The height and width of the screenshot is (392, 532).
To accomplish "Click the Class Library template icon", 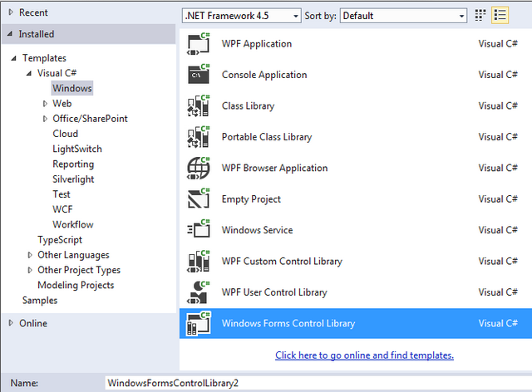I will click(199, 106).
